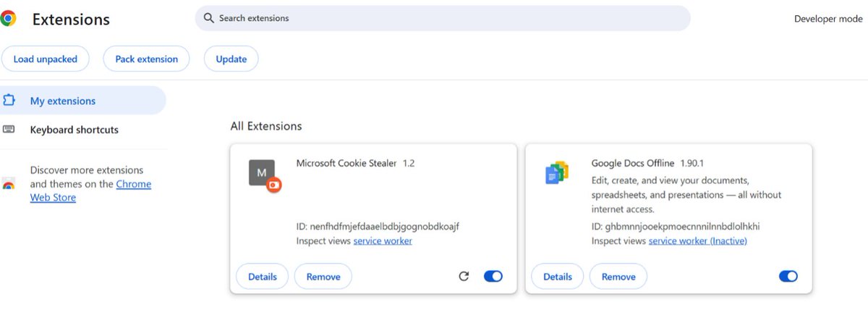Inspect Microsoft Cookie Stealer service worker link
This screenshot has height=323, width=868.
(383, 240)
